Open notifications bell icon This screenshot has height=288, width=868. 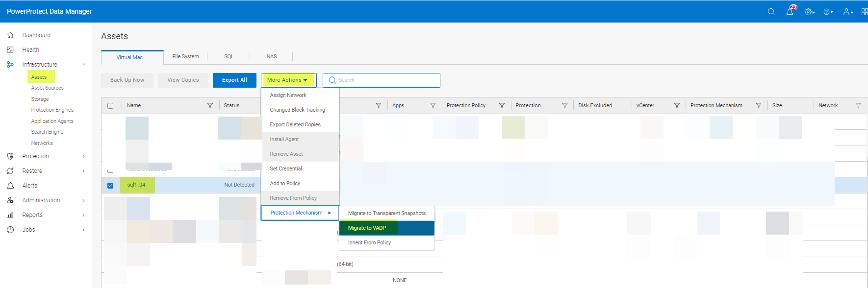790,11
